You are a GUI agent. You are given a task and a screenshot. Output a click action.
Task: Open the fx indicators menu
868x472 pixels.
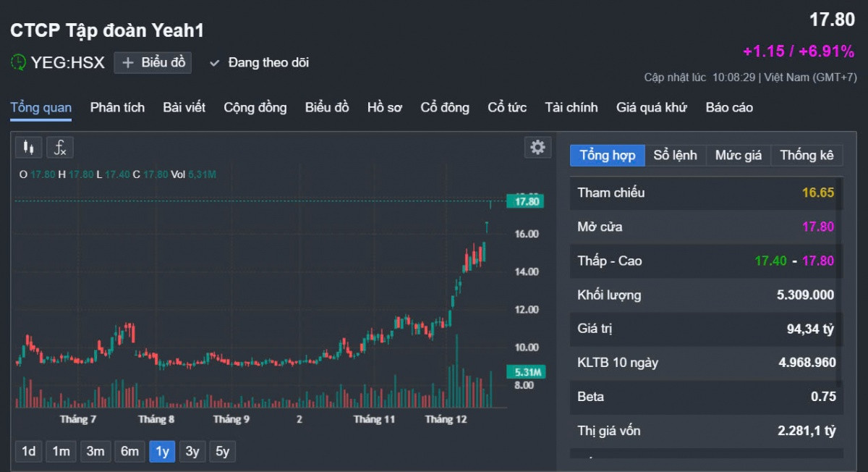pos(61,148)
